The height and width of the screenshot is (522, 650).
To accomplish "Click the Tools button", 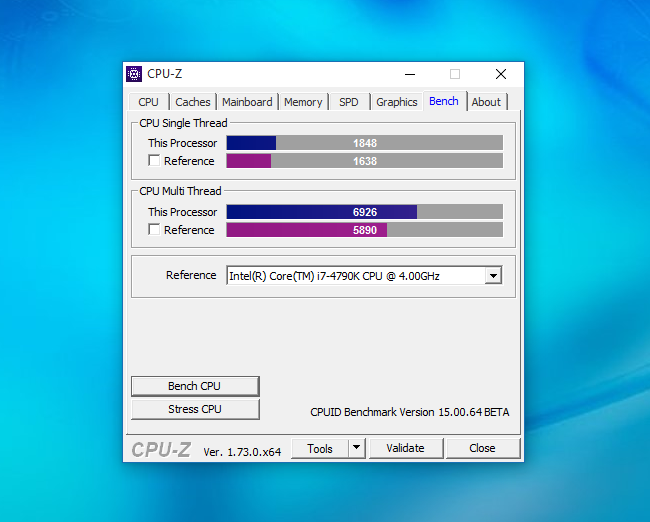I will point(320,449).
